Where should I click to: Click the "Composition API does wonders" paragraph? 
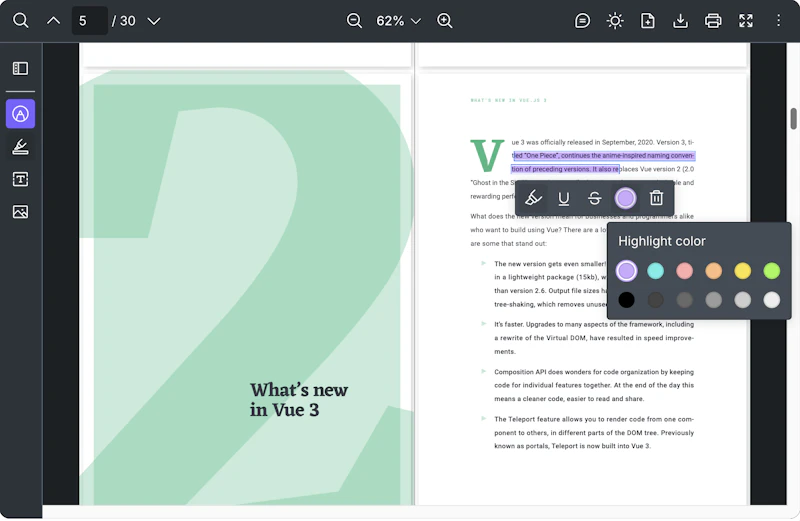click(593, 385)
